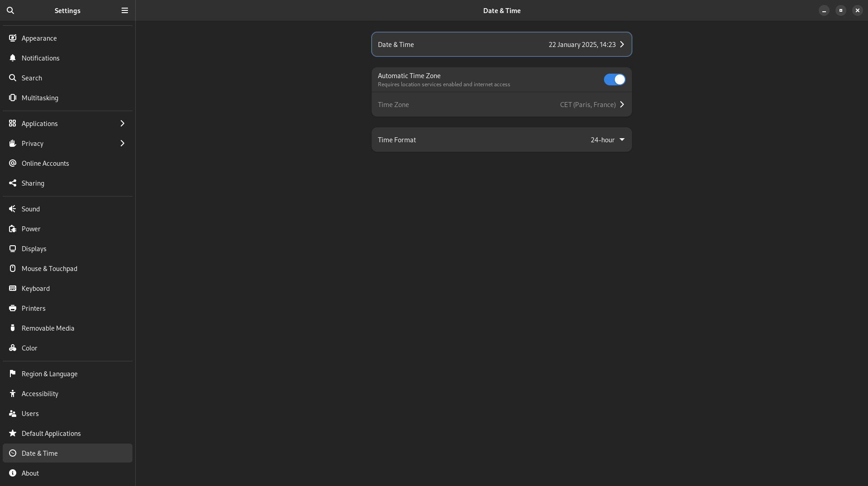Expand the Privacy submenu chevron
The width and height of the screenshot is (868, 486).
pos(122,143)
